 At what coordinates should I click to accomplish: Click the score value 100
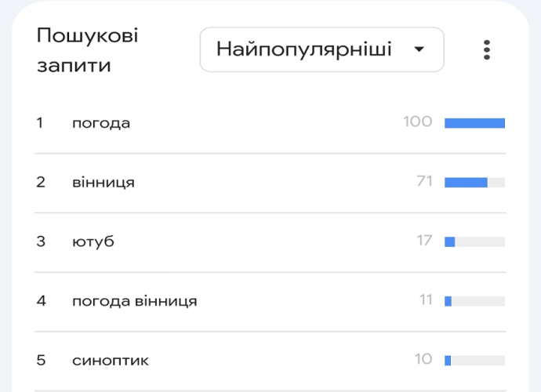[418, 122]
